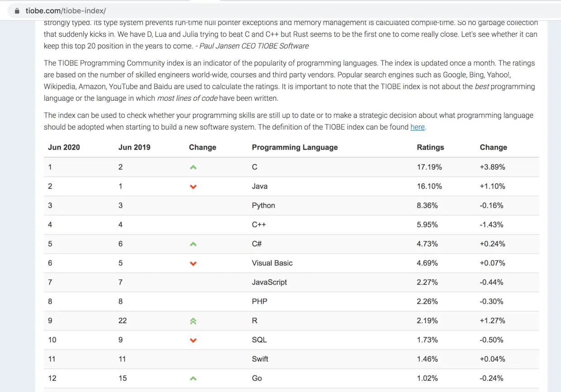Click the 17.19% rating for C
This screenshot has width=561, height=392.
click(429, 167)
